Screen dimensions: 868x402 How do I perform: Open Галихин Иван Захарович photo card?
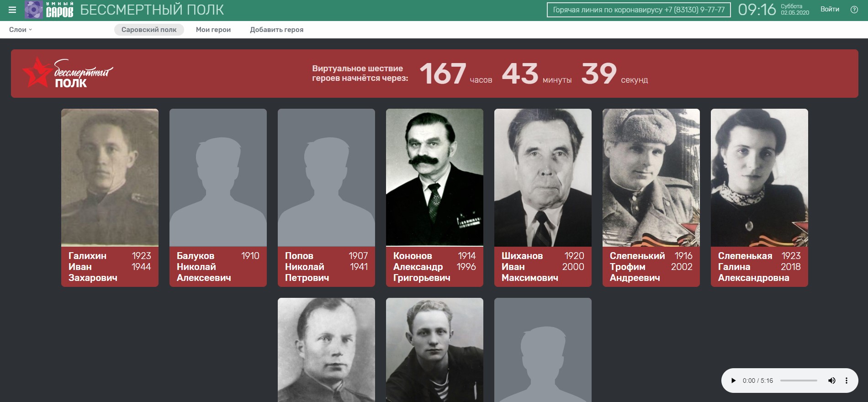[110, 178]
